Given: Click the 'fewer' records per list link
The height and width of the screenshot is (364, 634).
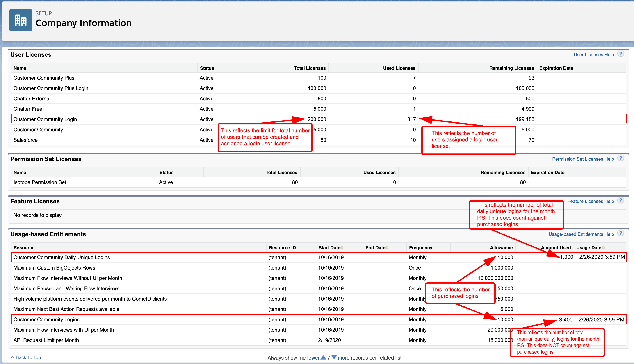Looking at the screenshot, I should click(313, 358).
